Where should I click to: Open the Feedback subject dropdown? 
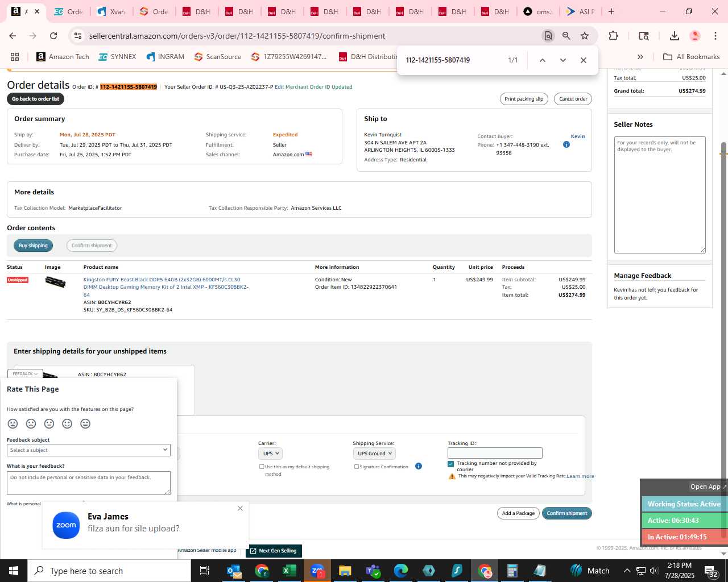point(89,450)
